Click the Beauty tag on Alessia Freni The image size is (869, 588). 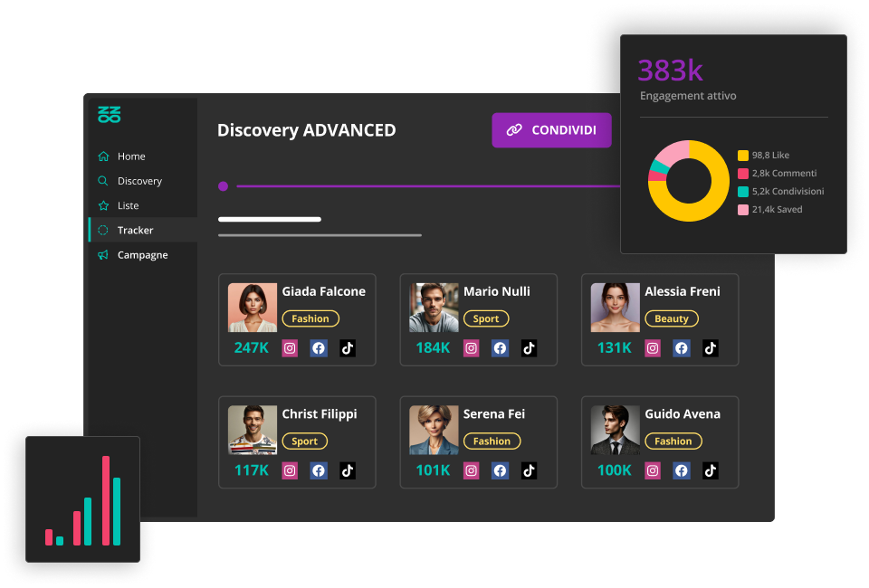[672, 319]
